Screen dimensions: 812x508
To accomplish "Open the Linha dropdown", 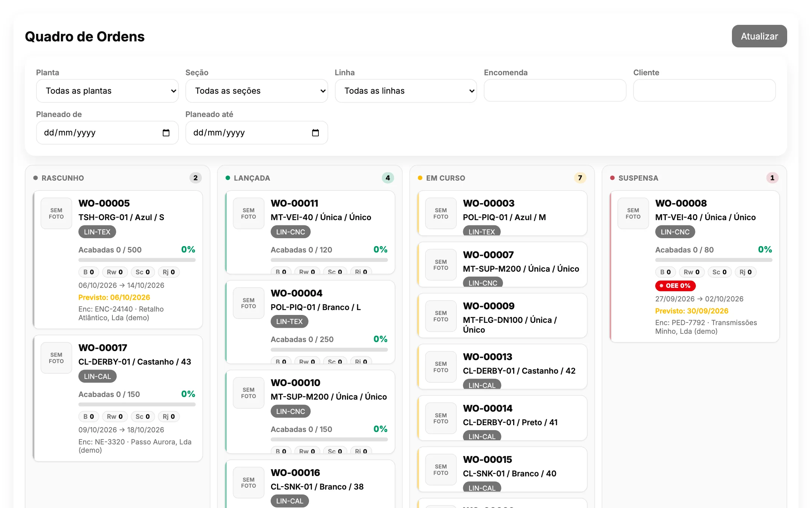I will (x=406, y=91).
